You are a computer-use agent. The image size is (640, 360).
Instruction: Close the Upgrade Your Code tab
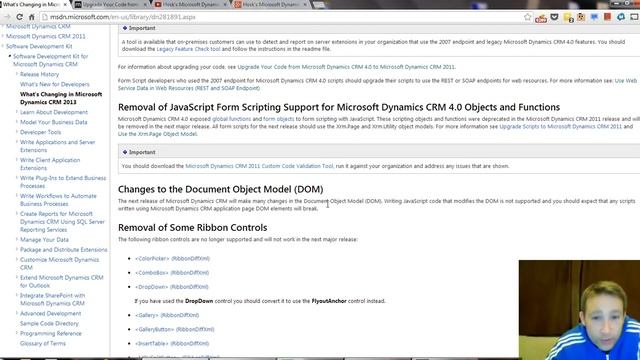click(x=145, y=4)
